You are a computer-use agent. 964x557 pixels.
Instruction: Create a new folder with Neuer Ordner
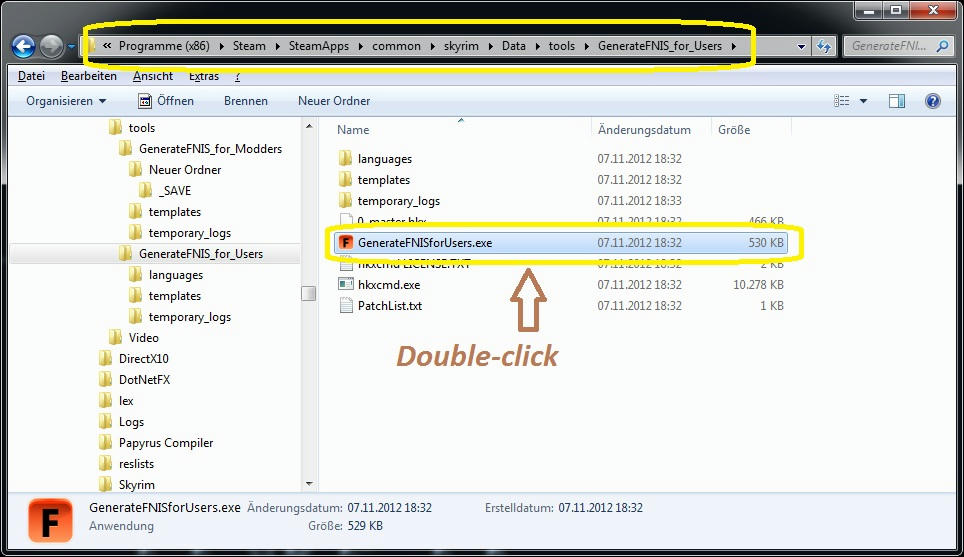pyautogui.click(x=334, y=101)
